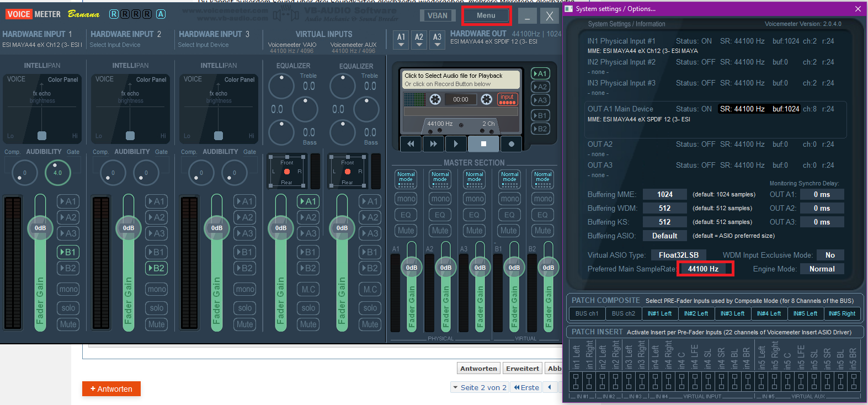This screenshot has width=868, height=405.
Task: Solo the Hardware Input 2 strip
Action: point(157,308)
